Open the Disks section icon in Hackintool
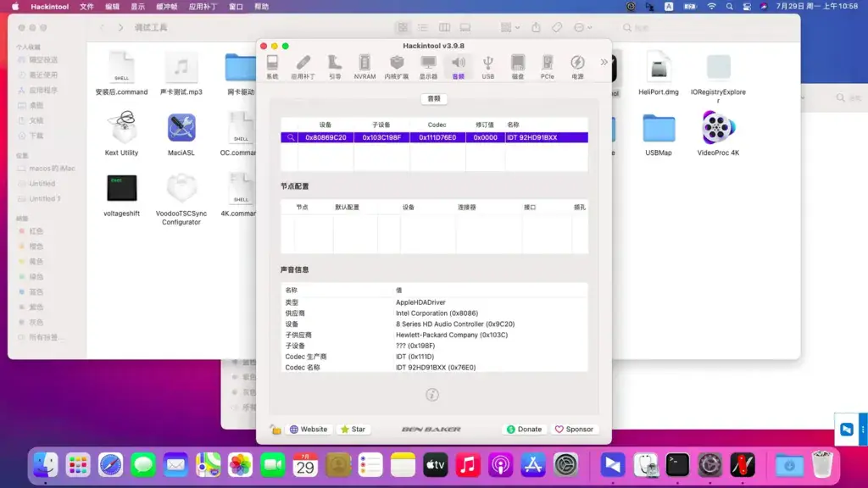Screen dimensions: 868x488 pyautogui.click(x=518, y=68)
